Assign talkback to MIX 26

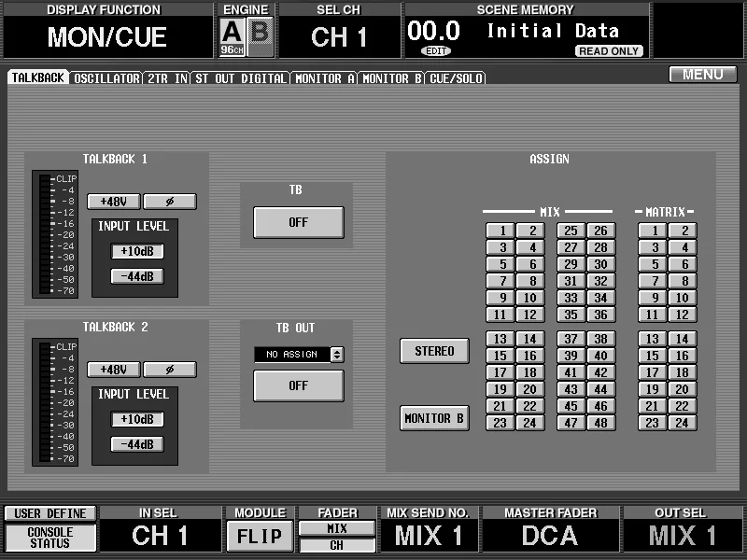pyautogui.click(x=601, y=231)
